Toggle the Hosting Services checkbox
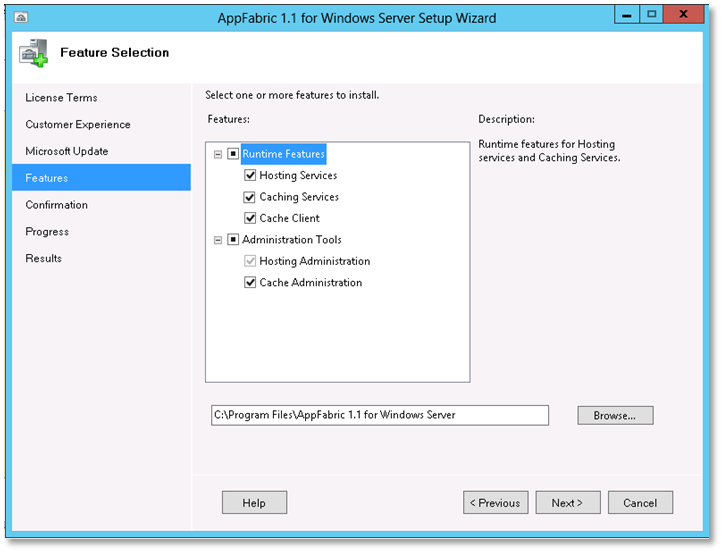Screen dimensions: 722x552 [251, 176]
